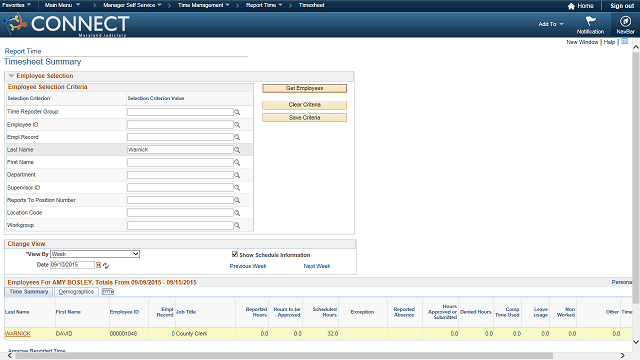The width and height of the screenshot is (640, 360).
Task: Open the Add To dropdown
Action: click(x=551, y=24)
